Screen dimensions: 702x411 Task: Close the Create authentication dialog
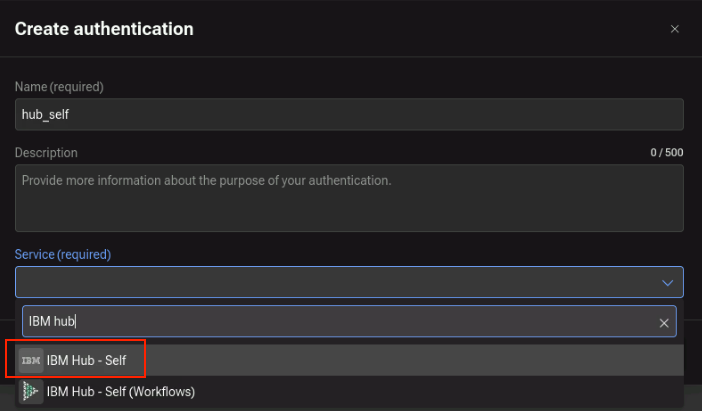click(x=675, y=29)
